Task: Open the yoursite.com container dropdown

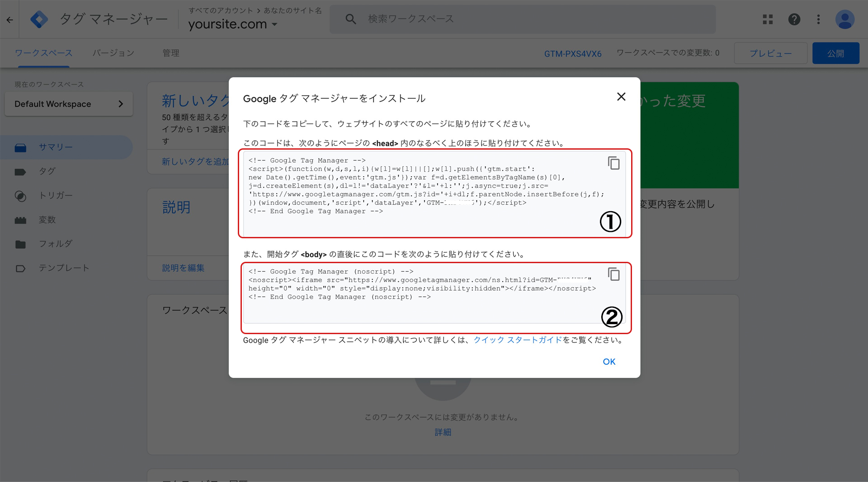Action: 233,24
